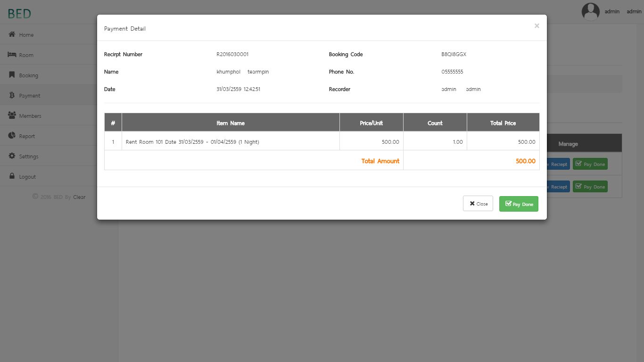The height and width of the screenshot is (362, 644).
Task: Click the Clear link in the footer
Action: tap(79, 197)
